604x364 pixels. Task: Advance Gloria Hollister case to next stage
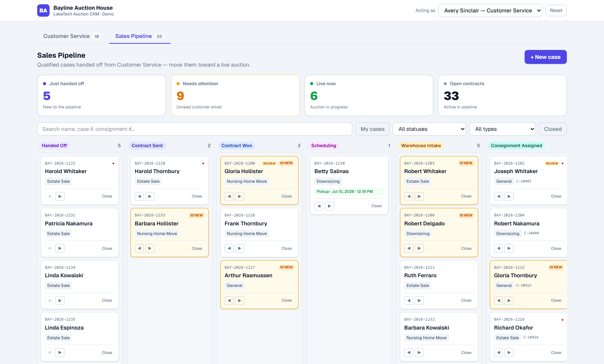pos(239,196)
